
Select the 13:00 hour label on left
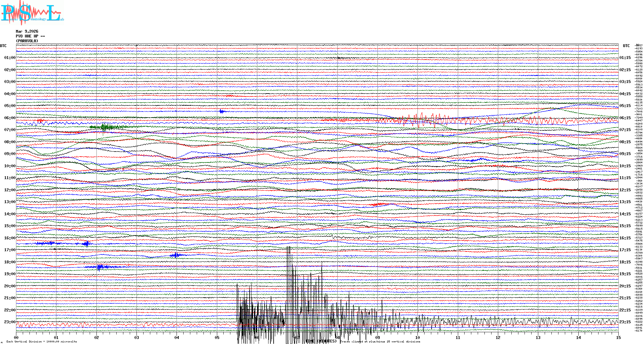point(10,202)
